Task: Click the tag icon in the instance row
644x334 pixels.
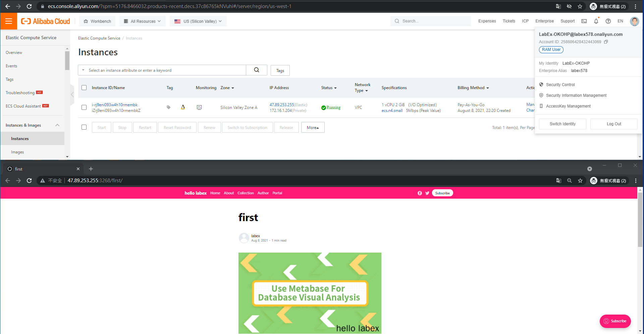Action: [168, 107]
